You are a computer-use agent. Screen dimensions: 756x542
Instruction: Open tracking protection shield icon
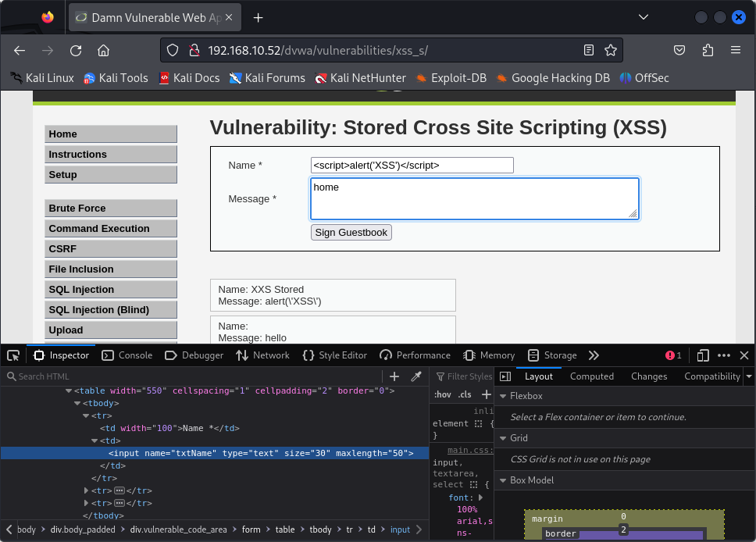[173, 50]
